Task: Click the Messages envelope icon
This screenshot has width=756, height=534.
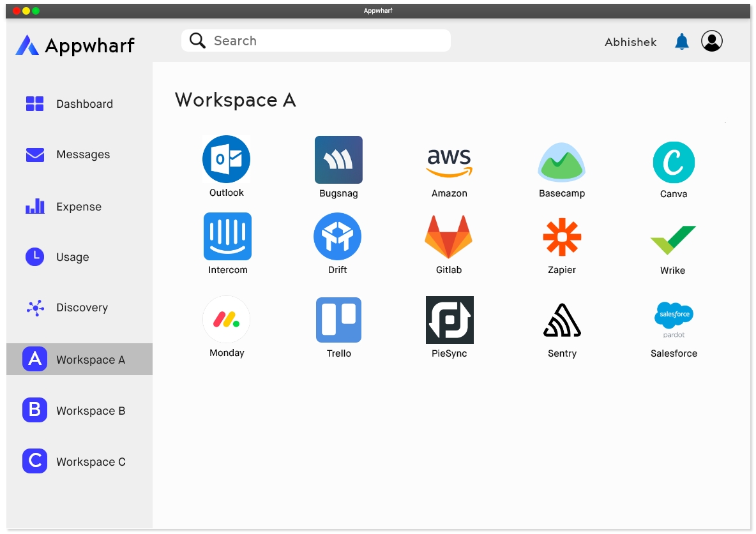Action: tap(34, 154)
